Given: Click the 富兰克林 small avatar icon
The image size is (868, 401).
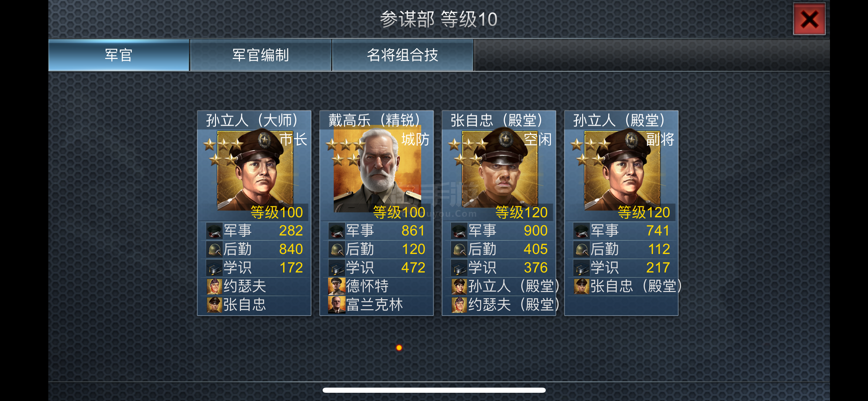Looking at the screenshot, I should click(x=337, y=305).
